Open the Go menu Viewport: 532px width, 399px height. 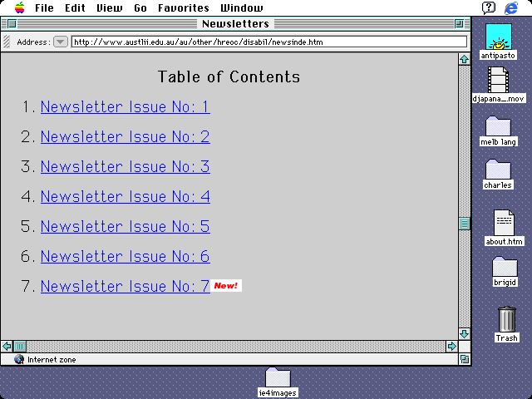click(140, 7)
